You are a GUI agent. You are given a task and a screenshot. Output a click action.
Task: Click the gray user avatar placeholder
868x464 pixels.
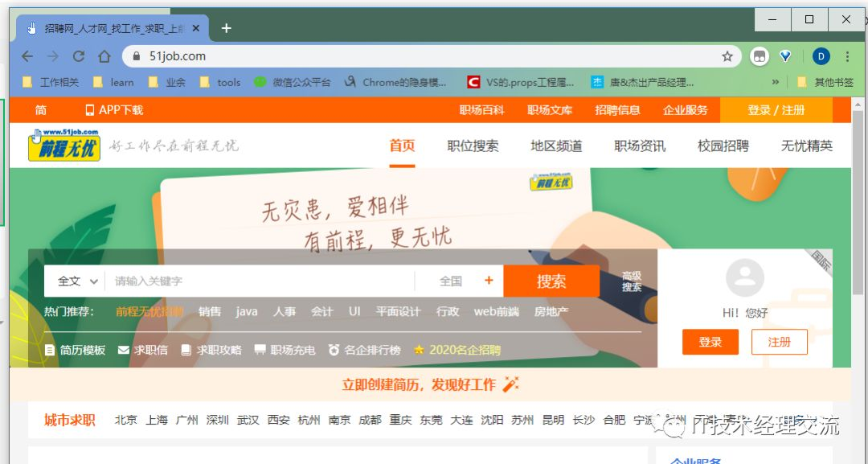pyautogui.click(x=744, y=278)
